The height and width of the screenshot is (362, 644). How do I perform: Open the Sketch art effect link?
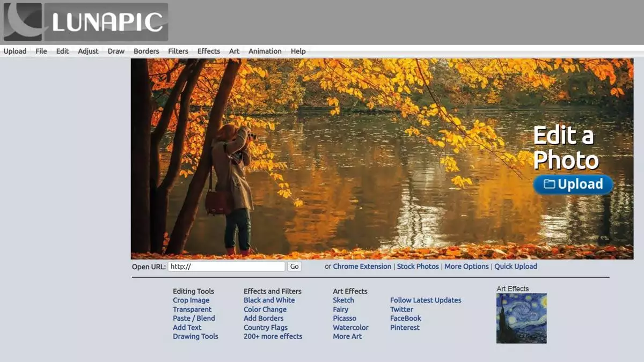tap(343, 300)
